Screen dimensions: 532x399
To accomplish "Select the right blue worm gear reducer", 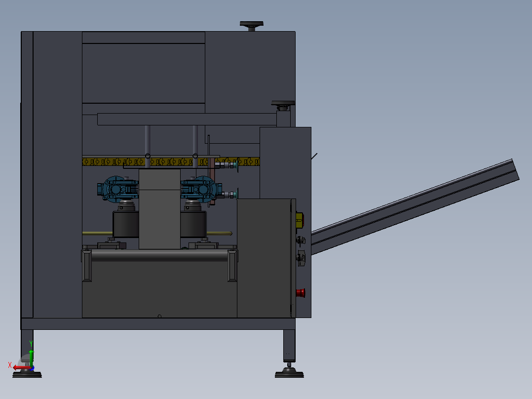I will pyautogui.click(x=201, y=189).
